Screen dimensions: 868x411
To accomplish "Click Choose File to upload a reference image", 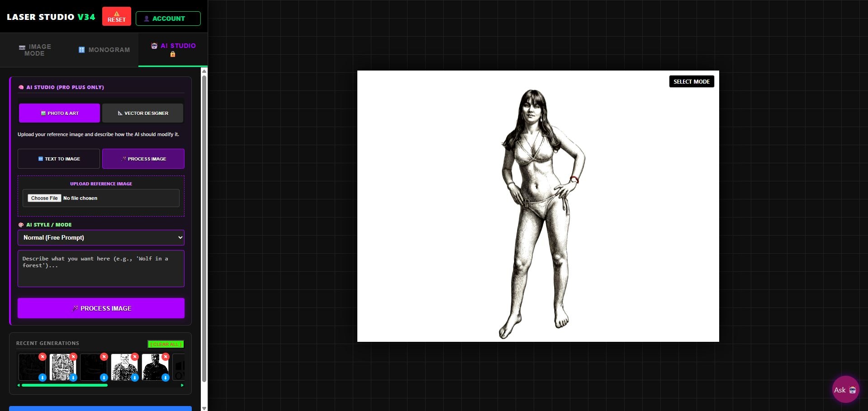I will click(x=44, y=198).
